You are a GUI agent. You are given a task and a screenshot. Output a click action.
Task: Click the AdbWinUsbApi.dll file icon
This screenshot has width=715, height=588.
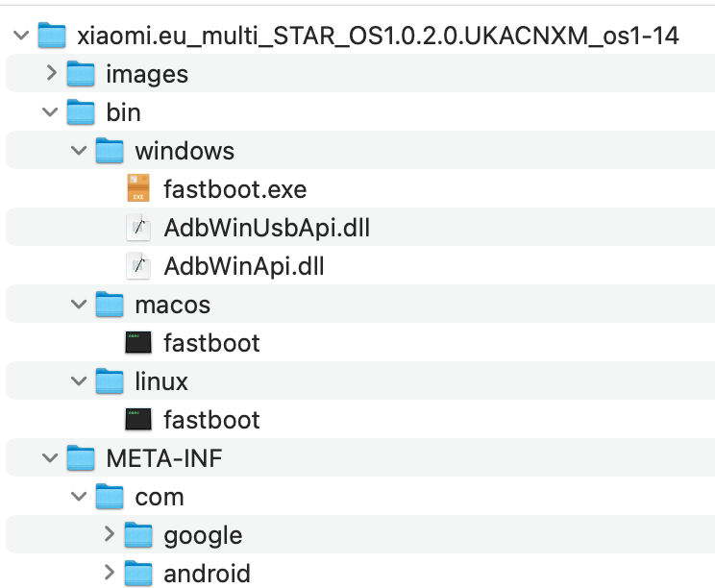click(x=138, y=228)
